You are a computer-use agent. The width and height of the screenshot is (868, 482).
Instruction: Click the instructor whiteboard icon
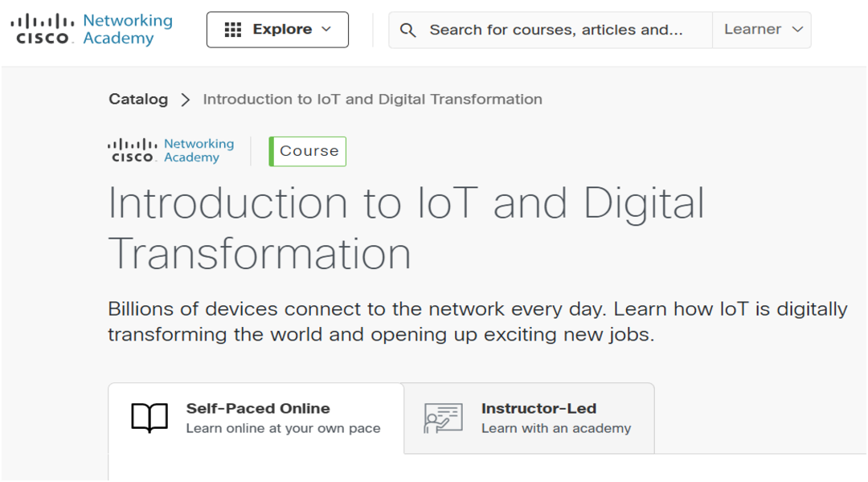[x=443, y=419]
